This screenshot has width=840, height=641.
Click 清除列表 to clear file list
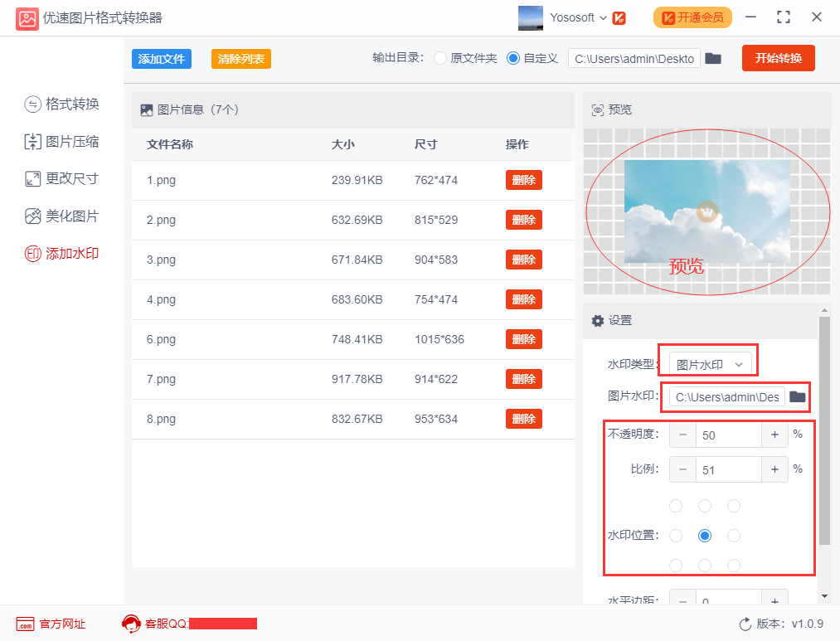tap(240, 59)
